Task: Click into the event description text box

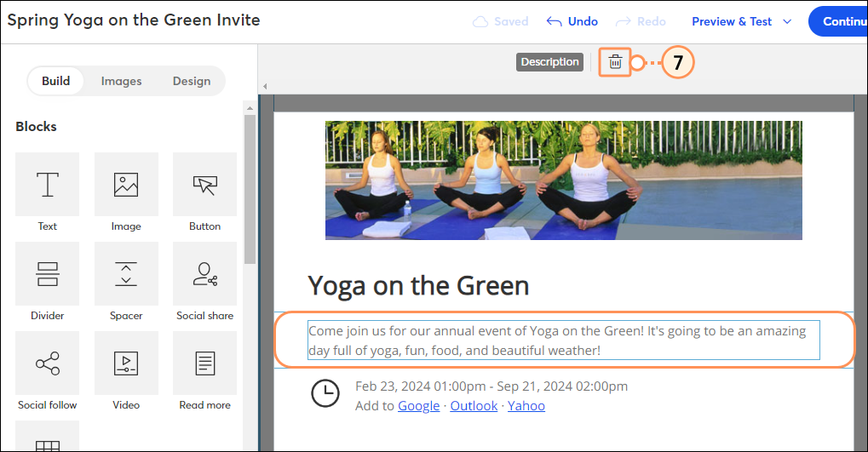Action: coord(564,340)
